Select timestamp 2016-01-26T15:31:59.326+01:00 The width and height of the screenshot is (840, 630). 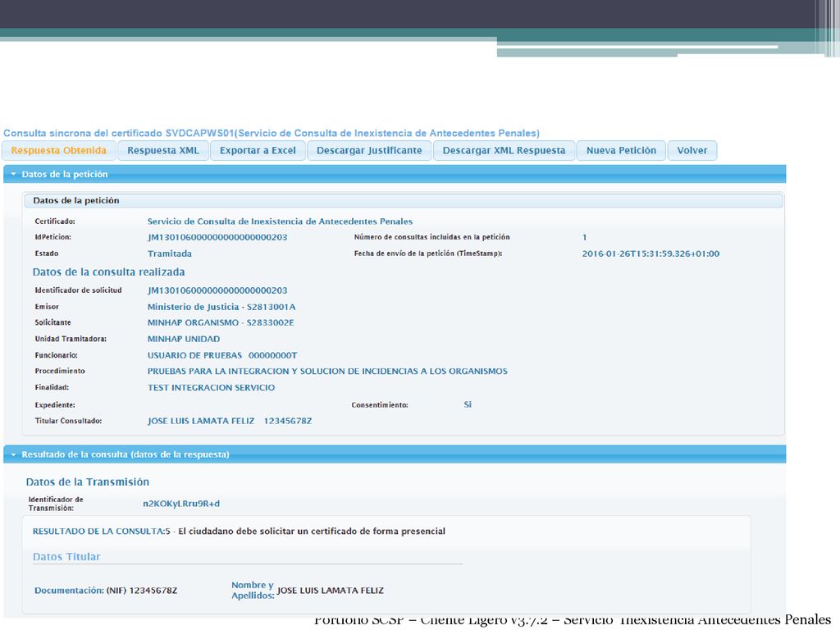651,253
